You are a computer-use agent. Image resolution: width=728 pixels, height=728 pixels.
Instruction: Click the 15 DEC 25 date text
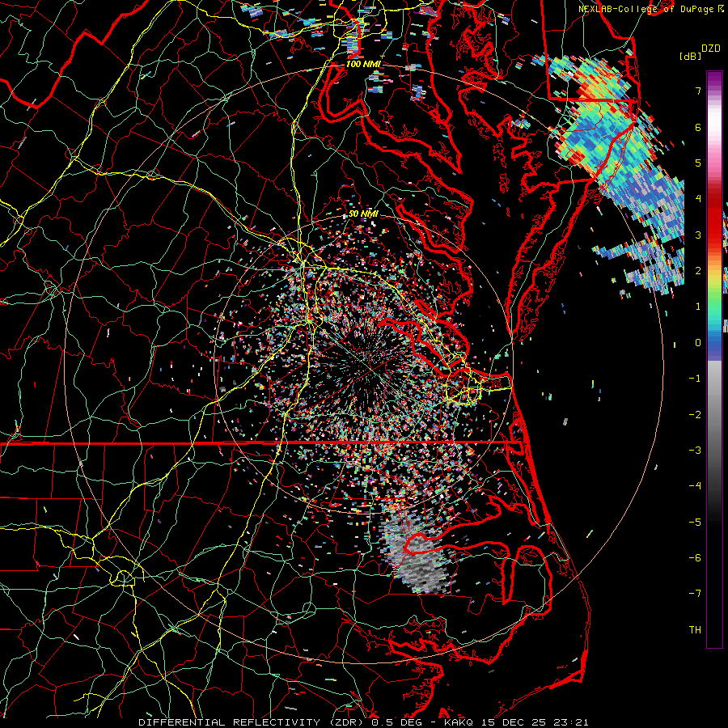click(514, 722)
